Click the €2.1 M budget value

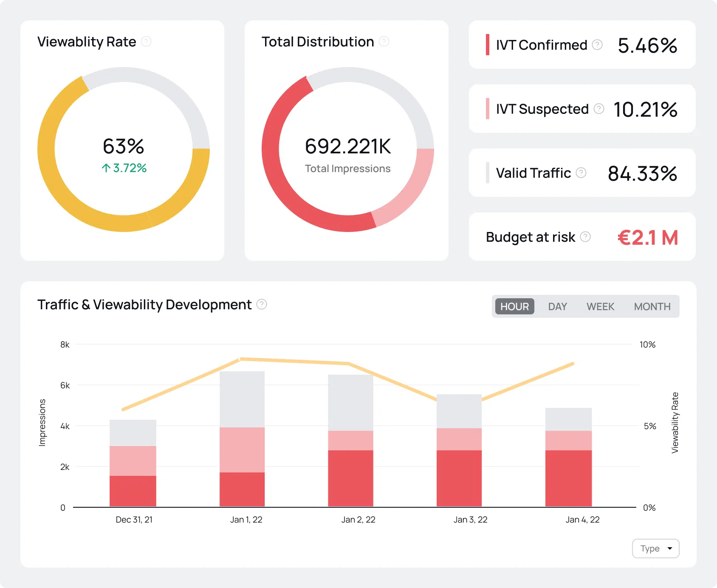(x=648, y=237)
